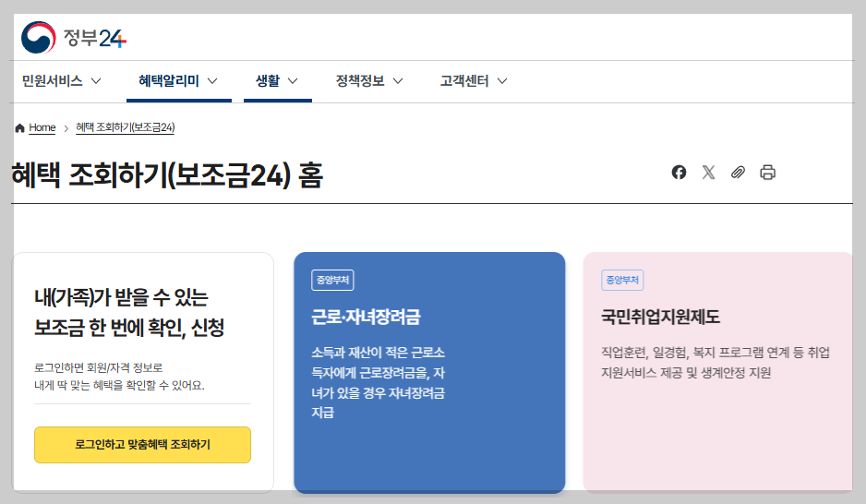The height and width of the screenshot is (504, 866).
Task: Click the 정부24 logo
Action: point(74,38)
